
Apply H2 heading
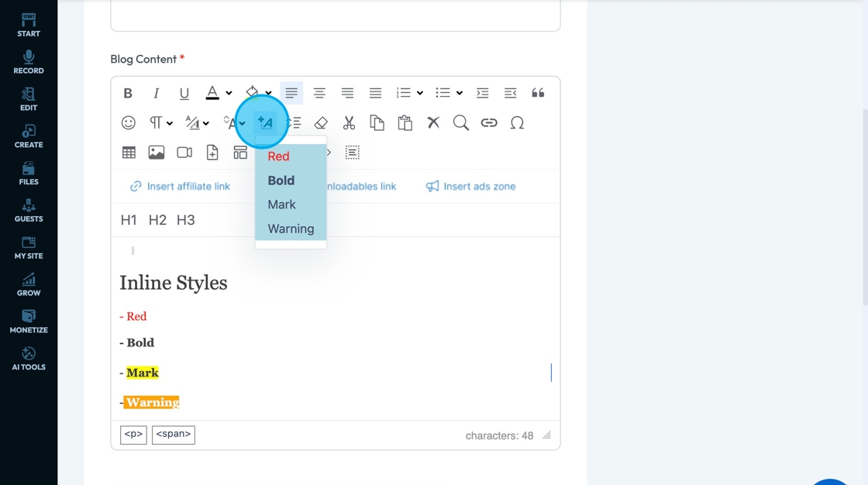click(157, 220)
